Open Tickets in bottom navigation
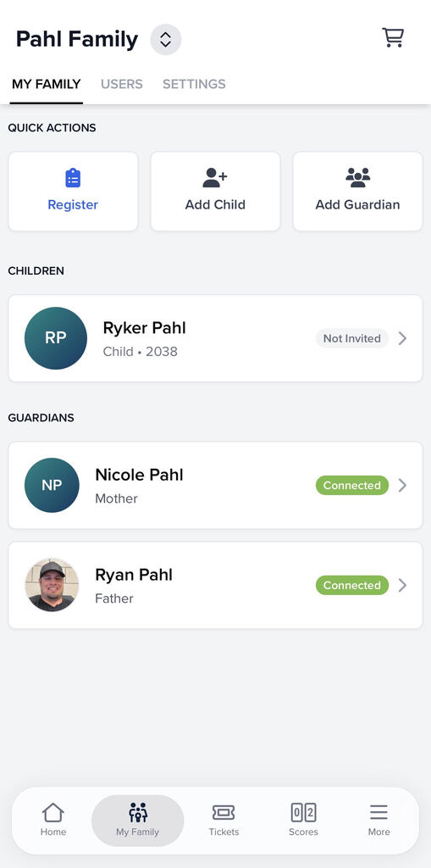 224,820
